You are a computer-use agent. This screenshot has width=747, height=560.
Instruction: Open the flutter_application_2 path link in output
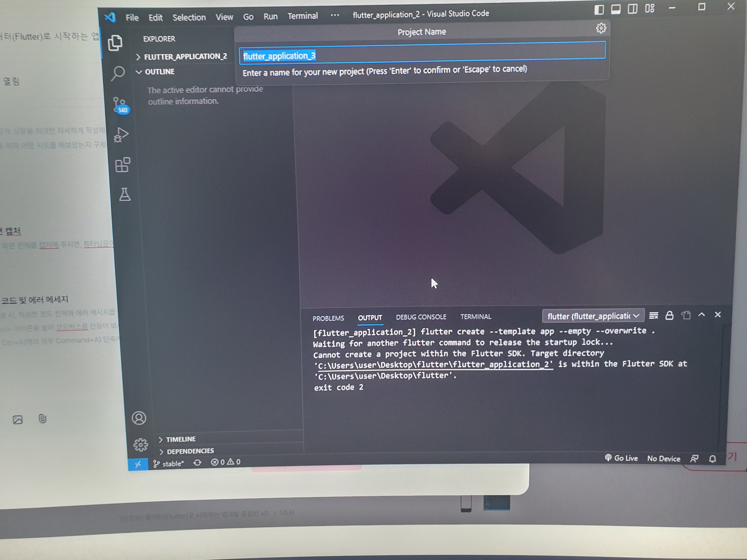(435, 365)
